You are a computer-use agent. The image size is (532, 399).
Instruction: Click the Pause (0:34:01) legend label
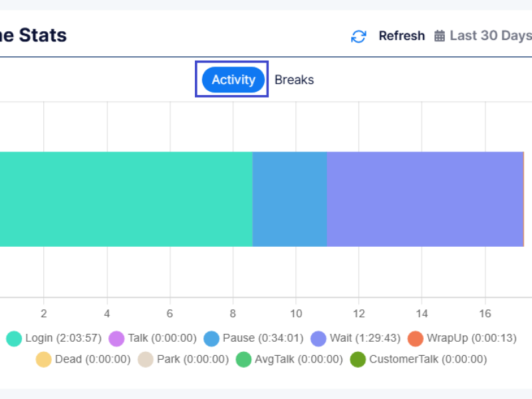coord(263,338)
